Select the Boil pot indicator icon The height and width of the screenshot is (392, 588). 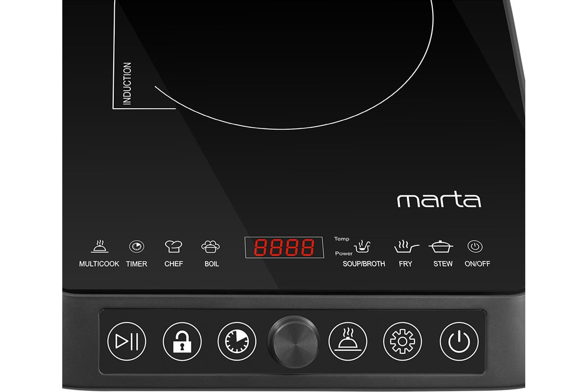[211, 246]
